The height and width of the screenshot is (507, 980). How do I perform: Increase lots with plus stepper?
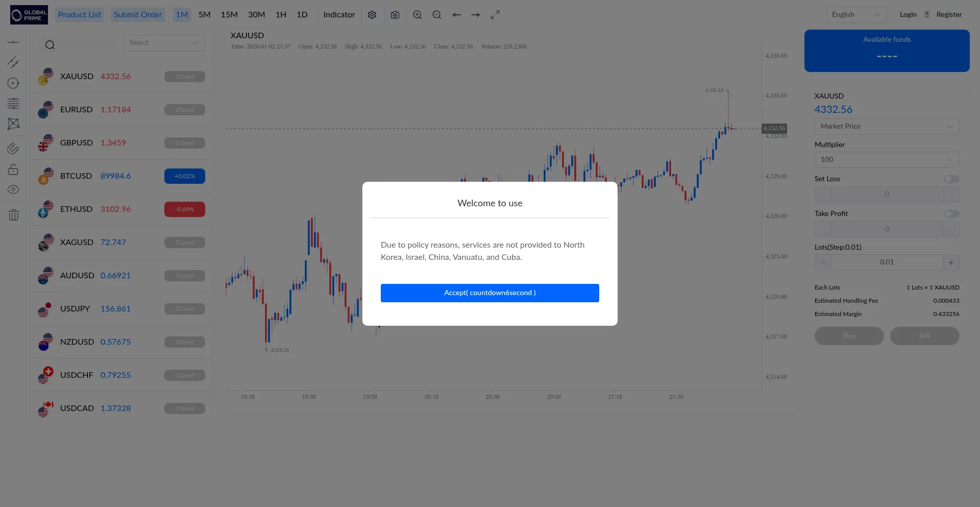[x=951, y=262]
